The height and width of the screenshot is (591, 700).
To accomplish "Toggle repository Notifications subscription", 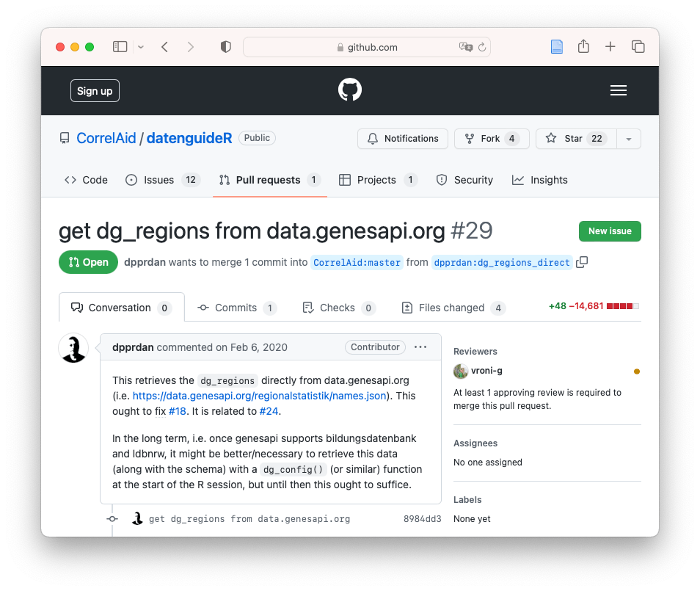I will (x=402, y=139).
